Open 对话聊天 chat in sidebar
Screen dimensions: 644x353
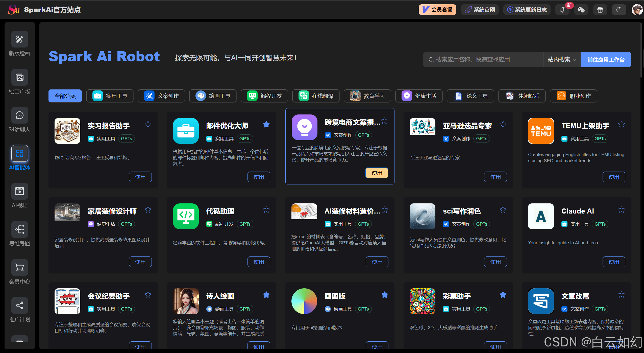pyautogui.click(x=19, y=115)
